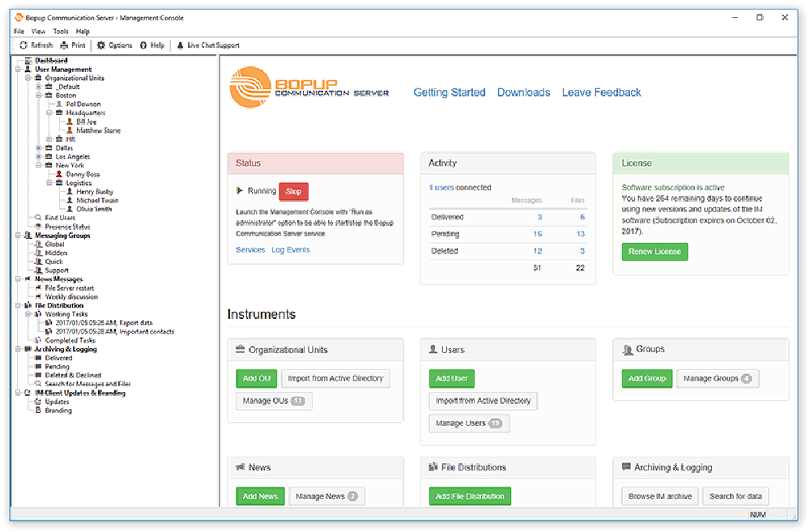Viewport: 810px width, 532px height.
Task: Collapse the Organizational Units tree node
Action: 28,78
